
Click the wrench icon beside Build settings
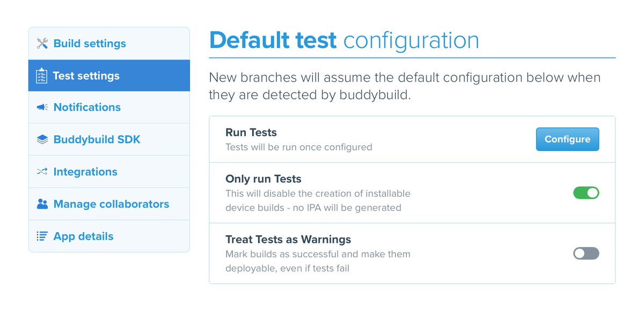coord(42,44)
